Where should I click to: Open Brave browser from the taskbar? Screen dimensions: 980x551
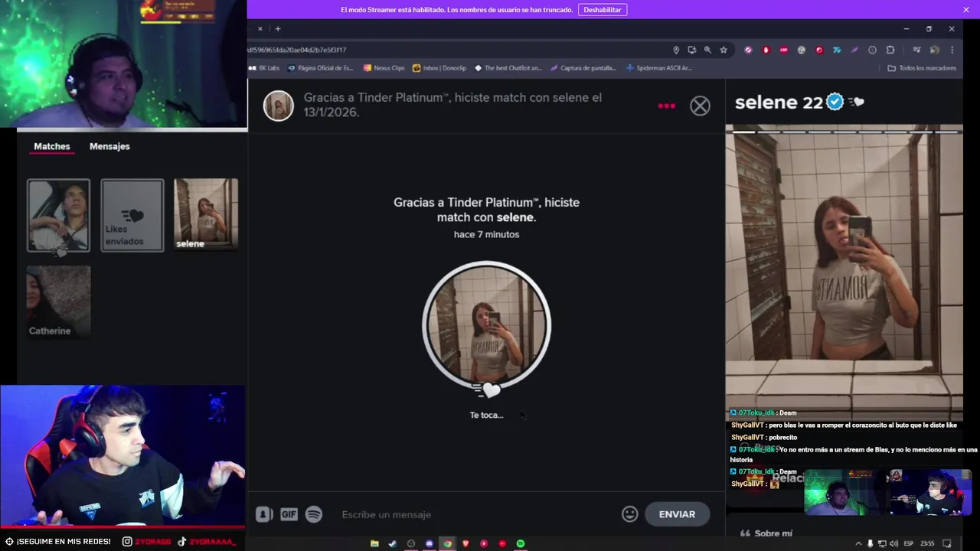pyautogui.click(x=465, y=543)
